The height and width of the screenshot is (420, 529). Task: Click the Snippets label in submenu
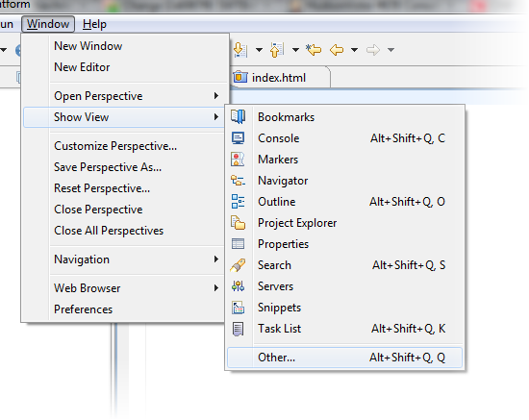[x=279, y=308]
